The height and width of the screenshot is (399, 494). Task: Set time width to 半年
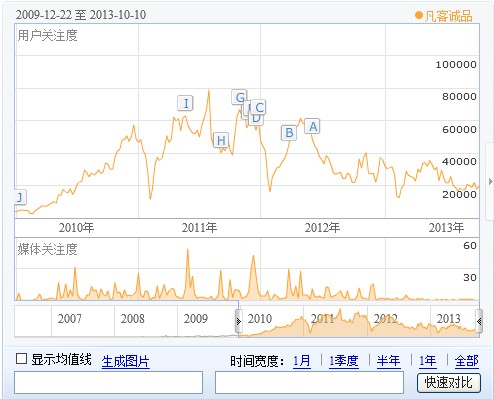389,361
